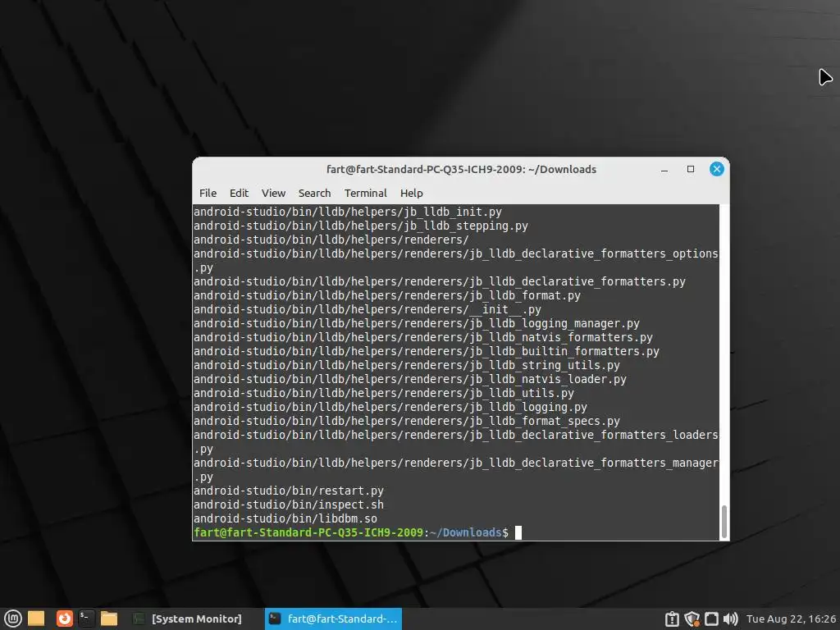Open the clock showing Tue Aug 22
This screenshot has width=840, height=630.
[791, 619]
